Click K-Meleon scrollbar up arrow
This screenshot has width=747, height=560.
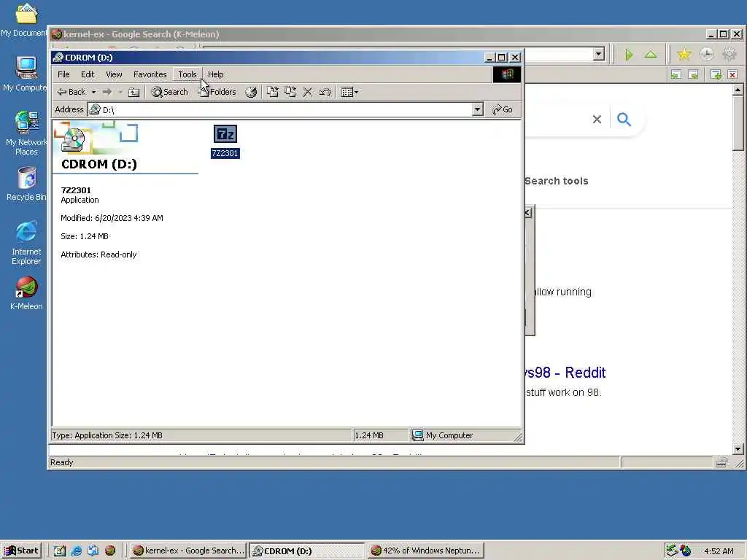tap(738, 90)
